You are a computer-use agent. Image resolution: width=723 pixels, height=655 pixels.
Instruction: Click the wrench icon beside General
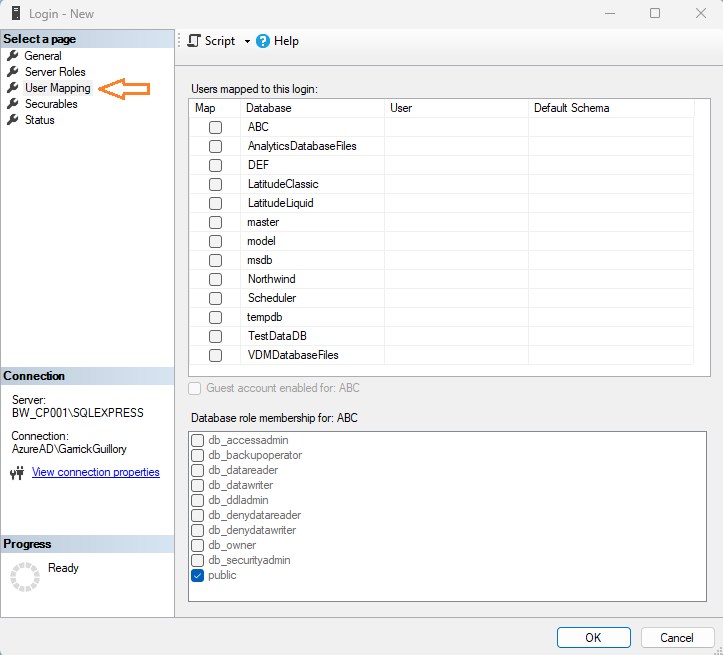(13, 56)
